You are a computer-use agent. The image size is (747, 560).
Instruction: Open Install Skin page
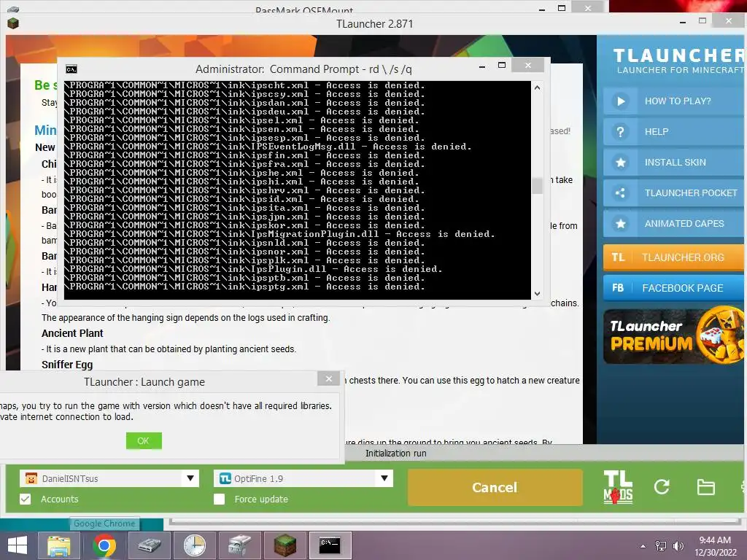674,163
